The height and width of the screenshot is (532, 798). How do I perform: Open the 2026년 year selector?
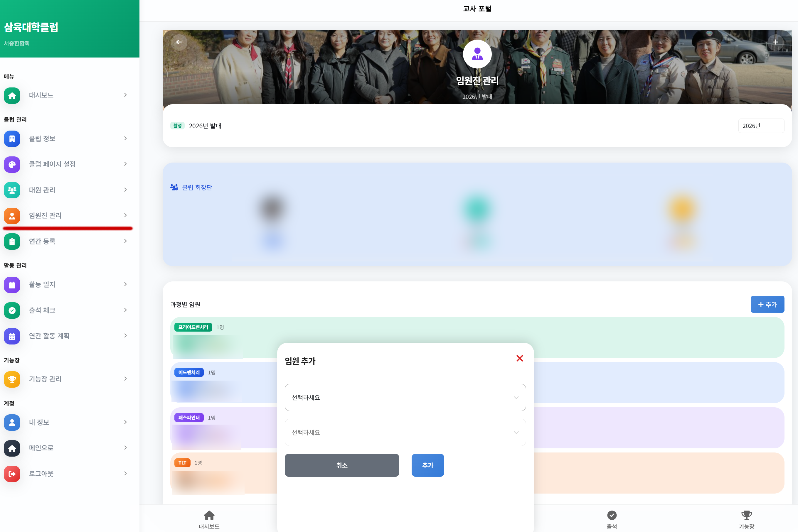pyautogui.click(x=761, y=126)
